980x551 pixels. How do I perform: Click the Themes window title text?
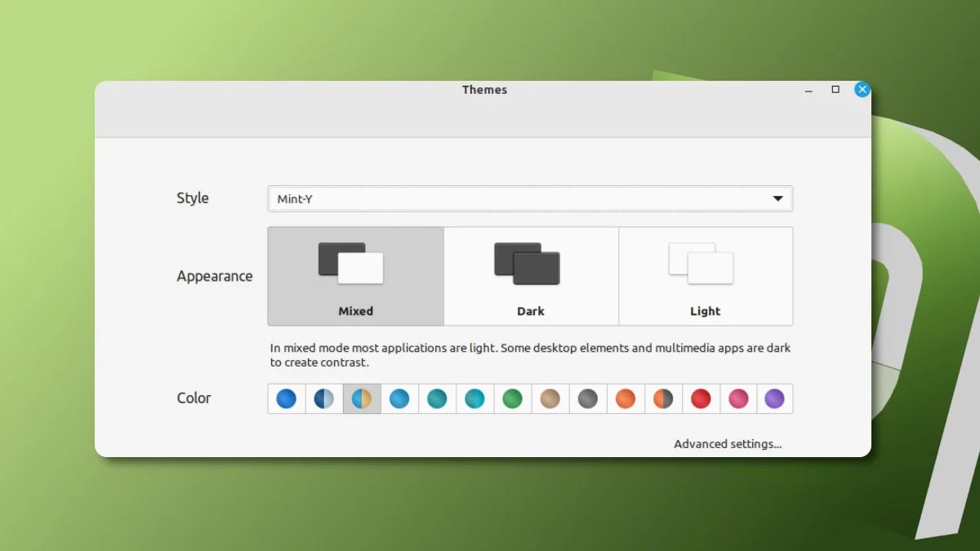[x=484, y=90]
